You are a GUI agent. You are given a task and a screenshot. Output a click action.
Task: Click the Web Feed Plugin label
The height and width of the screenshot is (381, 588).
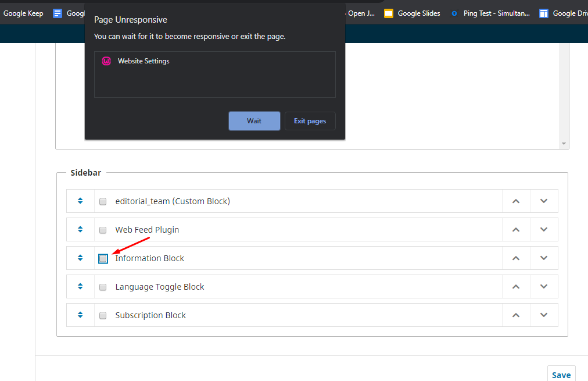click(147, 230)
